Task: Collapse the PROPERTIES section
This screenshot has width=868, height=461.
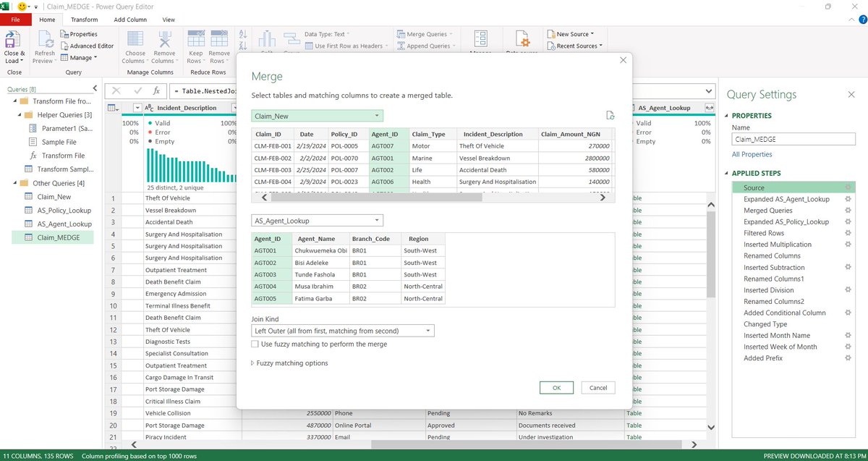Action: pos(727,116)
